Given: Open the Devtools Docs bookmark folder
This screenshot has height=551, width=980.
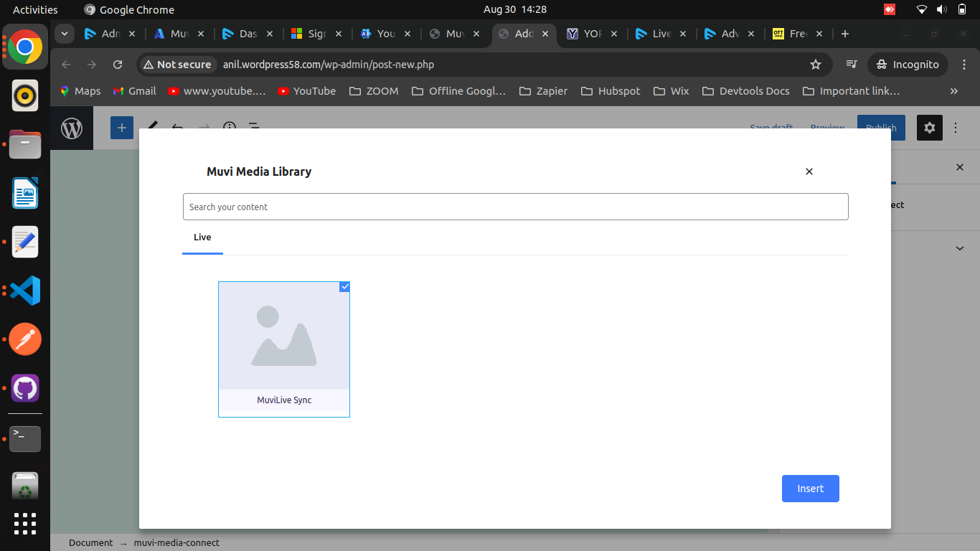Looking at the screenshot, I should (746, 91).
